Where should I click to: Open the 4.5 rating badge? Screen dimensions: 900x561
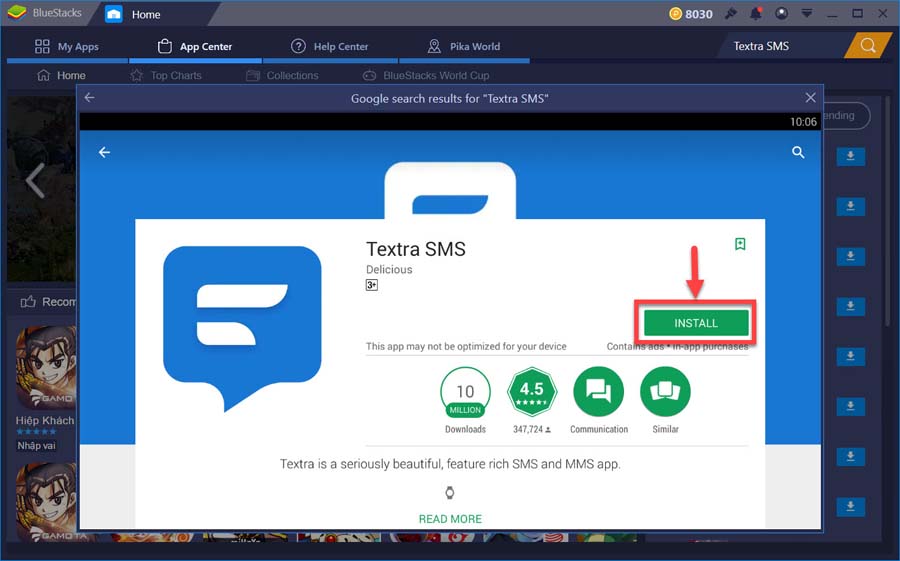pyautogui.click(x=532, y=392)
